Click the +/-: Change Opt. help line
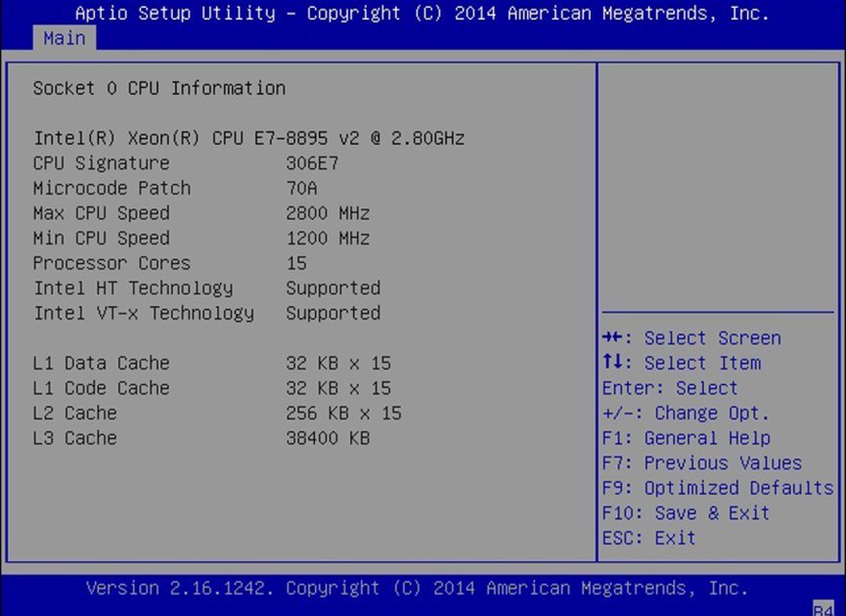The height and width of the screenshot is (616, 846). click(x=686, y=414)
